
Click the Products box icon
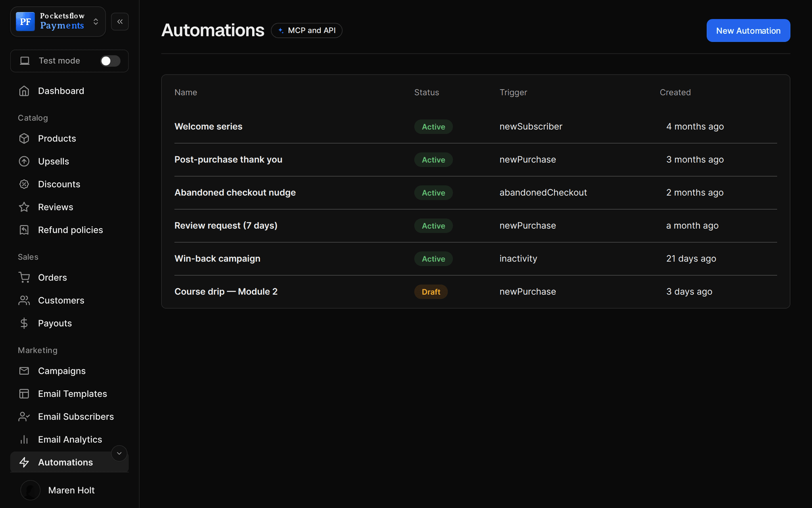coord(24,139)
